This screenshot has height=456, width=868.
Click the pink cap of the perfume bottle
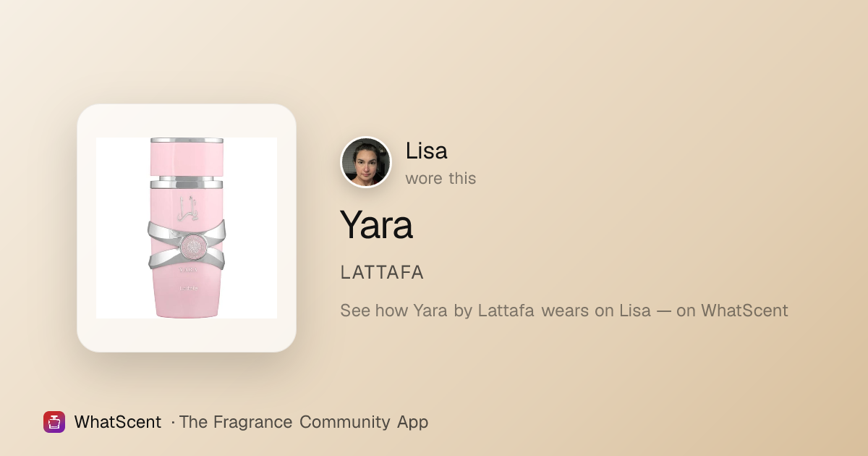187,156
